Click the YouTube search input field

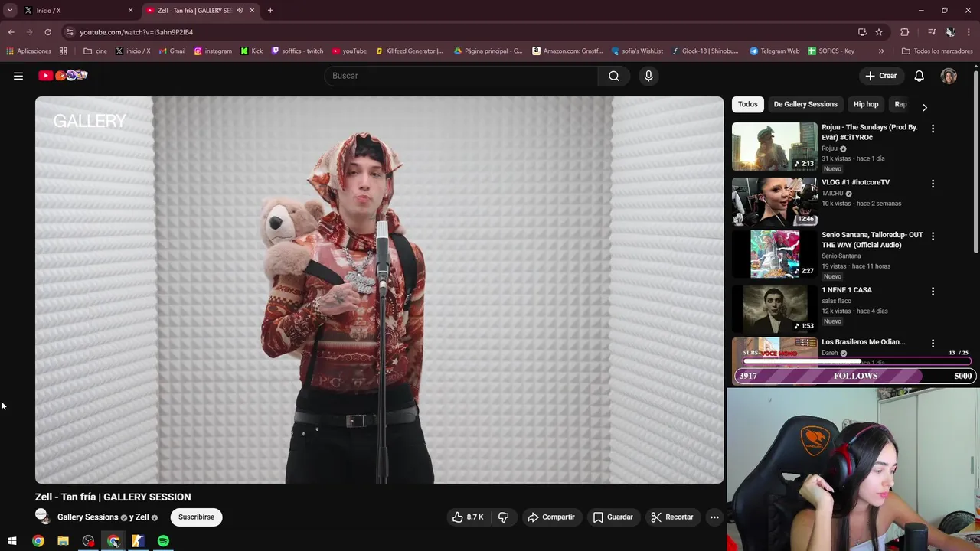(461, 76)
